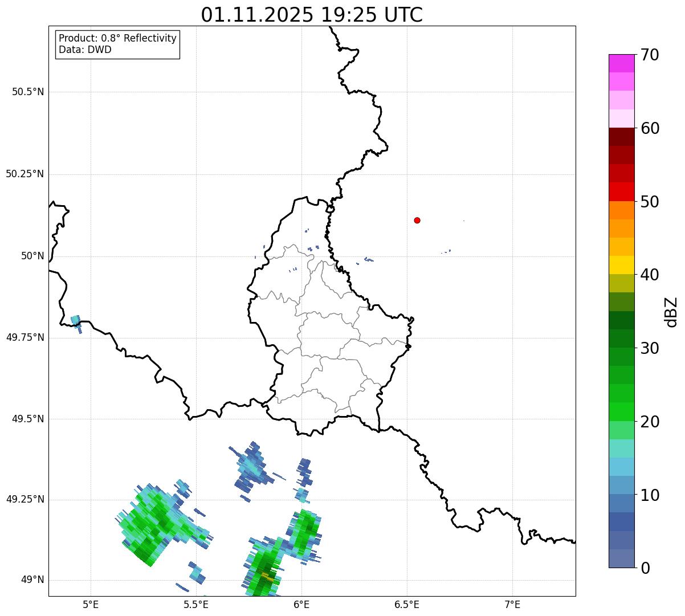
Task: Click the 5°E longitude label
Action: pos(91,604)
